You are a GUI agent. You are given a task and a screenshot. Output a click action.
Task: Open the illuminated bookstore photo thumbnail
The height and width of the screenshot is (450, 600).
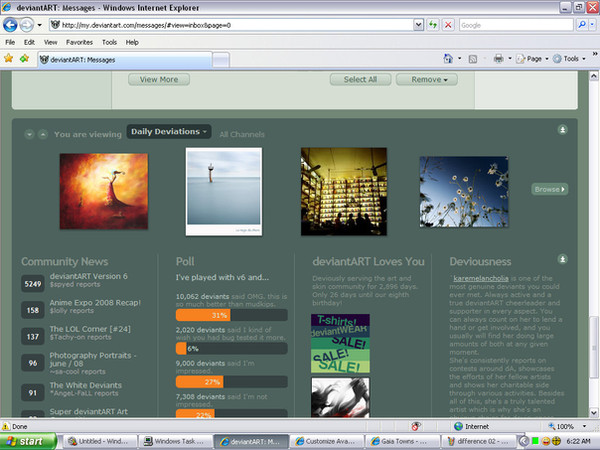coord(344,192)
